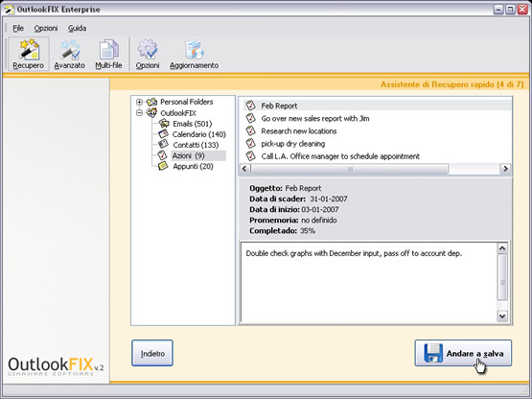Select the Recupero wizard toolbar icon
Screen dimensions: 532x399
[29, 54]
